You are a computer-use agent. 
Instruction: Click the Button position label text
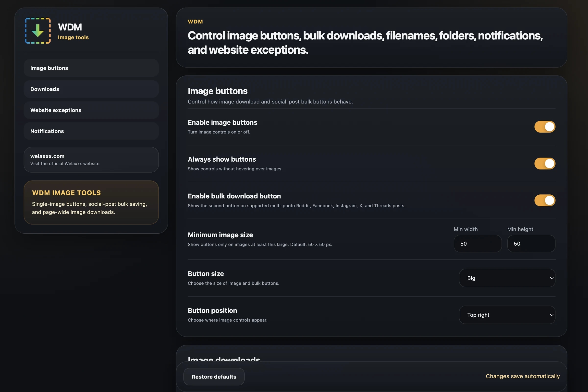212,310
